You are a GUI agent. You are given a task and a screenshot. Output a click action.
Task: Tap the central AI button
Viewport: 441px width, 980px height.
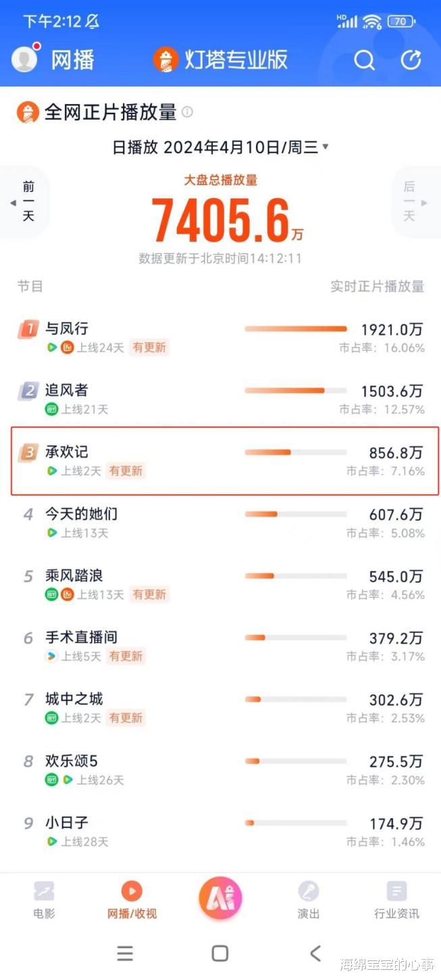pyautogui.click(x=220, y=898)
